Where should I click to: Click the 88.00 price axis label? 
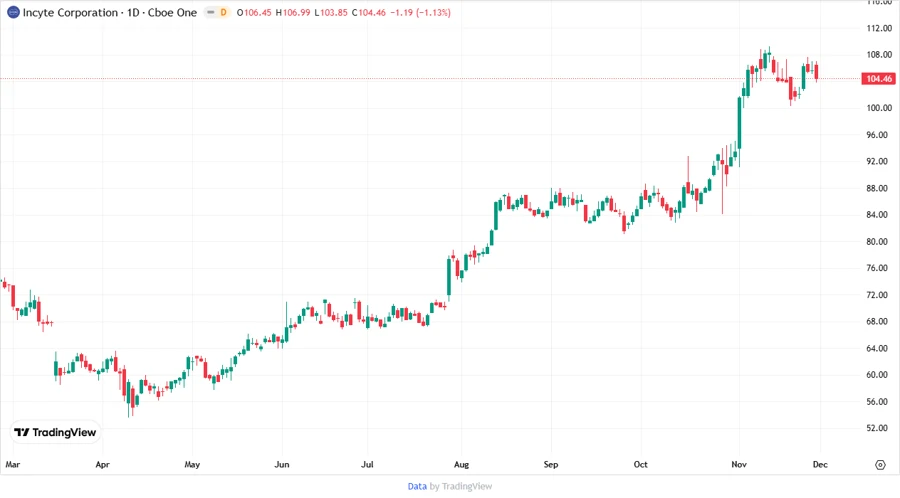point(879,188)
